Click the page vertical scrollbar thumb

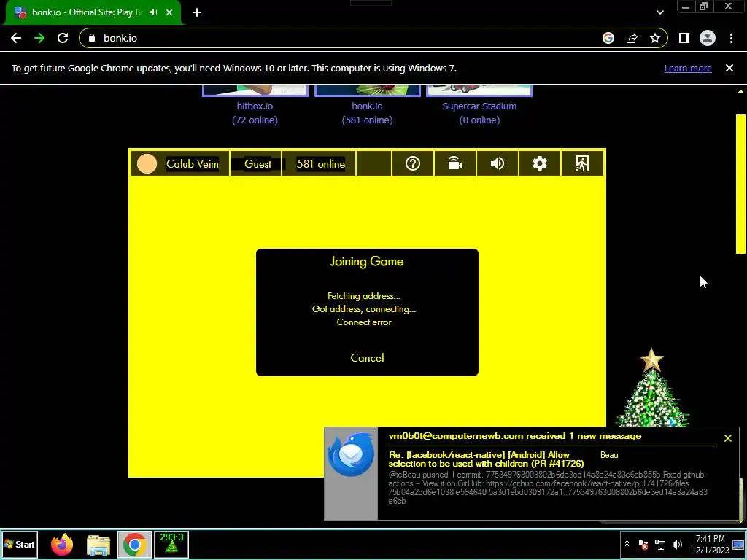(x=741, y=184)
